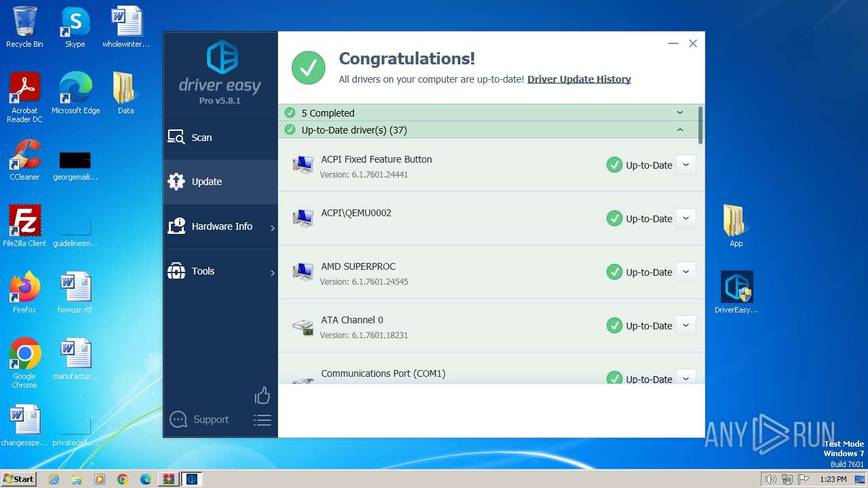Open dropdown for ACPI\QEMU0002 driver

(686, 218)
